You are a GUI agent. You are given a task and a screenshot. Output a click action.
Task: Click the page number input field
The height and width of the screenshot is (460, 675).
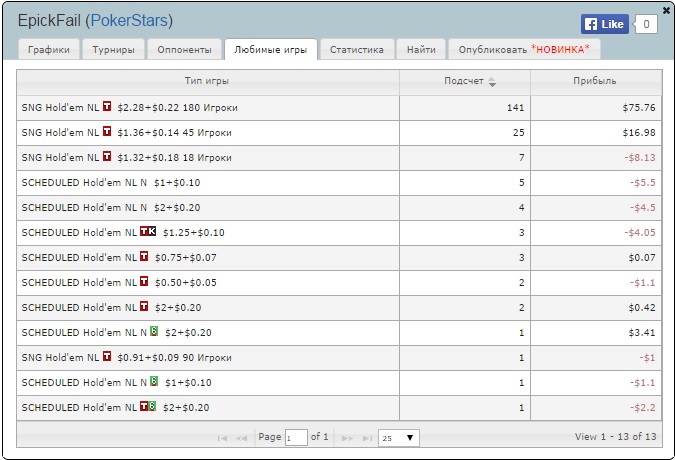(x=296, y=438)
